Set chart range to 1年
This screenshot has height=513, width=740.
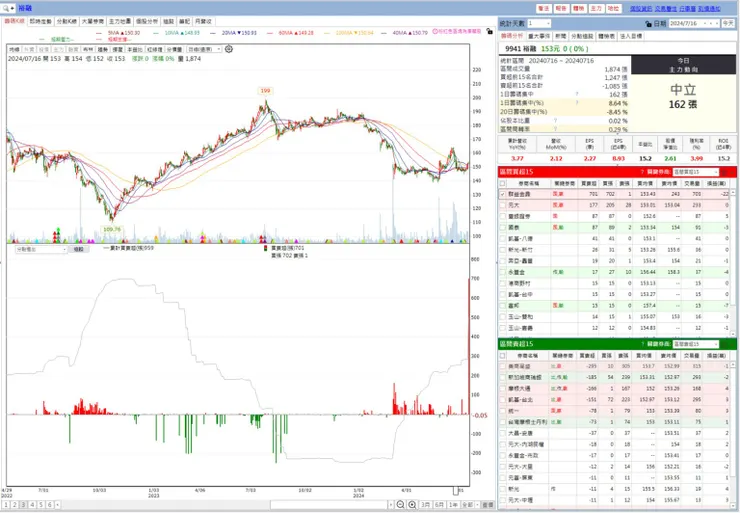(453, 505)
